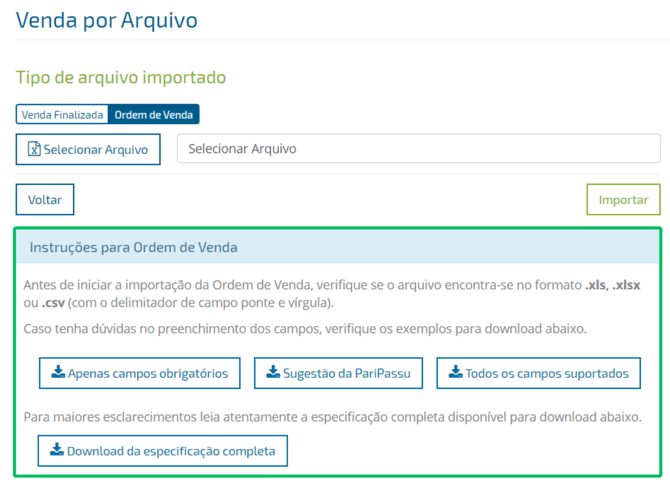This screenshot has width=670, height=485.
Task: Select the Ordem de Venda option
Action: point(153,115)
